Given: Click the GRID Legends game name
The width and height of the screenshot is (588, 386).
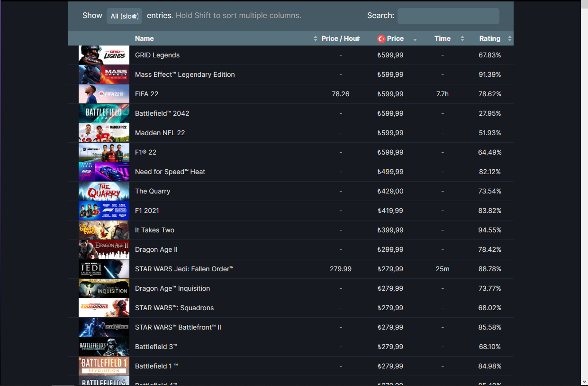Looking at the screenshot, I should pyautogui.click(x=157, y=55).
